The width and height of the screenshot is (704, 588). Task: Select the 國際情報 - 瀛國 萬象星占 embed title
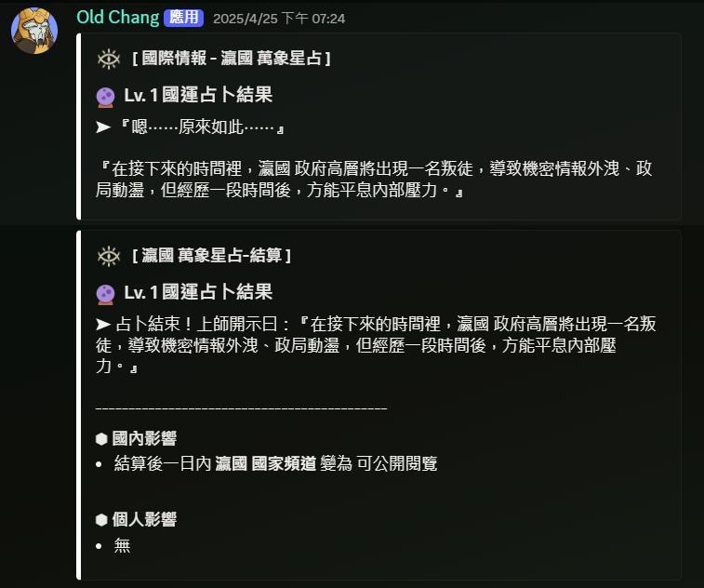tap(232, 59)
